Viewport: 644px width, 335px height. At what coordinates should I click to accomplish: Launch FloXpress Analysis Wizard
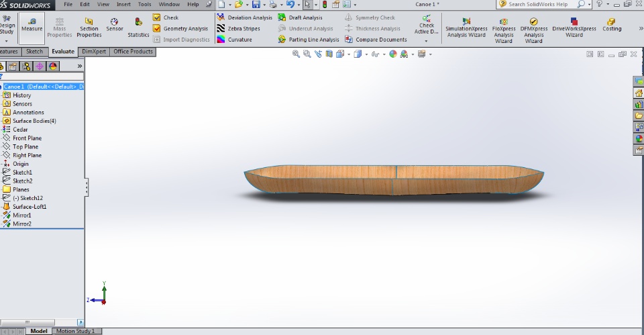click(504, 31)
